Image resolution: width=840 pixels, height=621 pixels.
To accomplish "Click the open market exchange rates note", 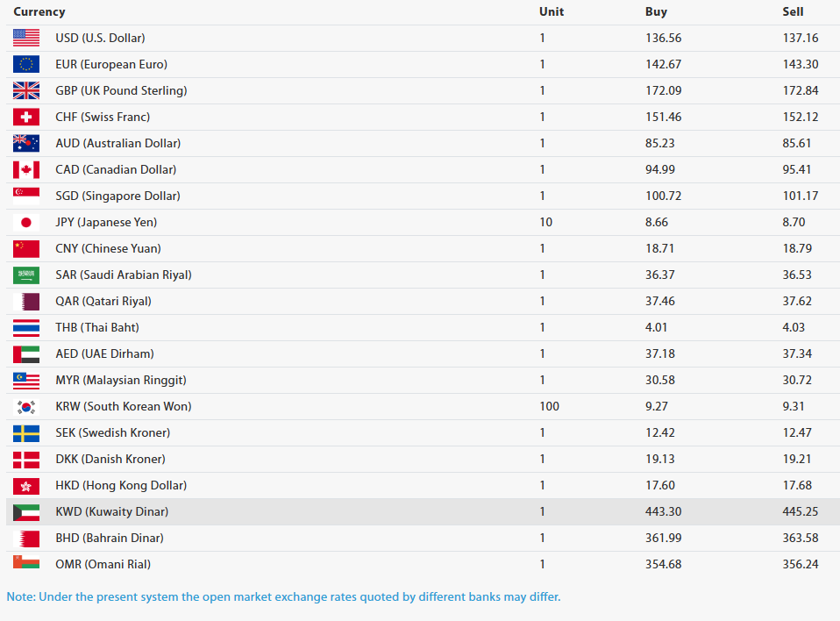I will (x=283, y=597).
